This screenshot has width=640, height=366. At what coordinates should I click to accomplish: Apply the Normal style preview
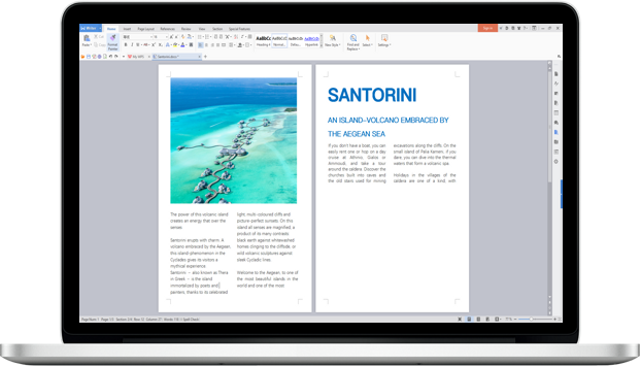[279, 40]
